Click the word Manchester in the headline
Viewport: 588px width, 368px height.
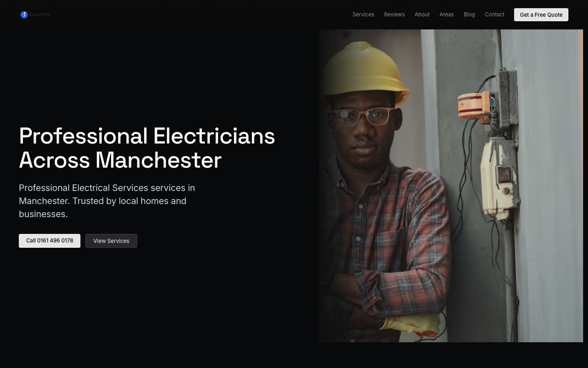point(158,160)
